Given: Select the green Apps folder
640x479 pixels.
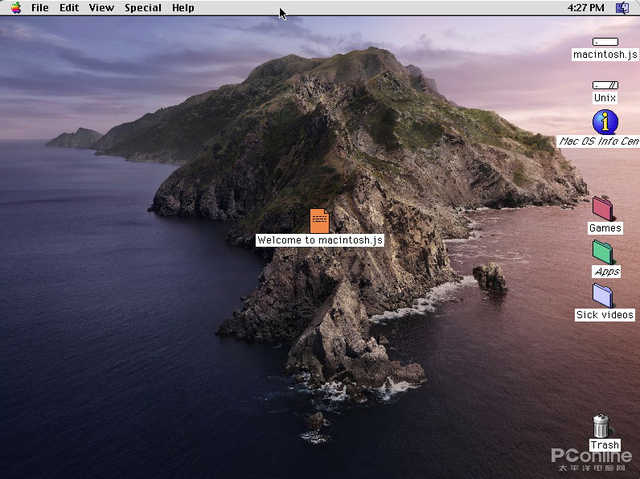Looking at the screenshot, I should pos(603,252).
